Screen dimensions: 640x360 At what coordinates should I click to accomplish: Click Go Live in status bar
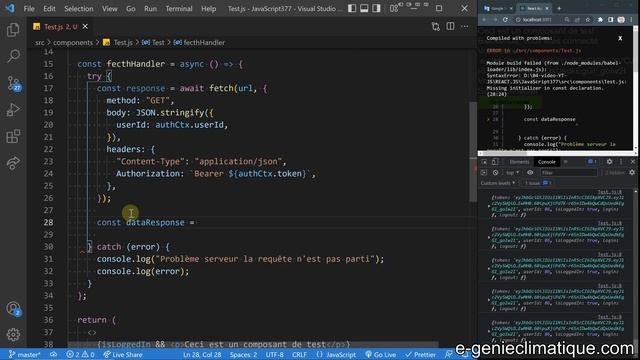pos(380,355)
